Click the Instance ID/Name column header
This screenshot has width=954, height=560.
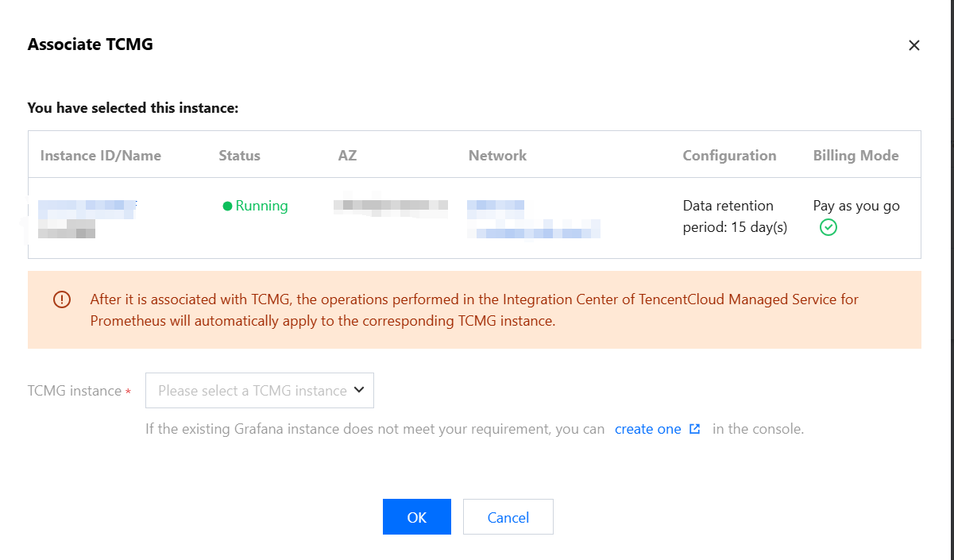tap(101, 156)
